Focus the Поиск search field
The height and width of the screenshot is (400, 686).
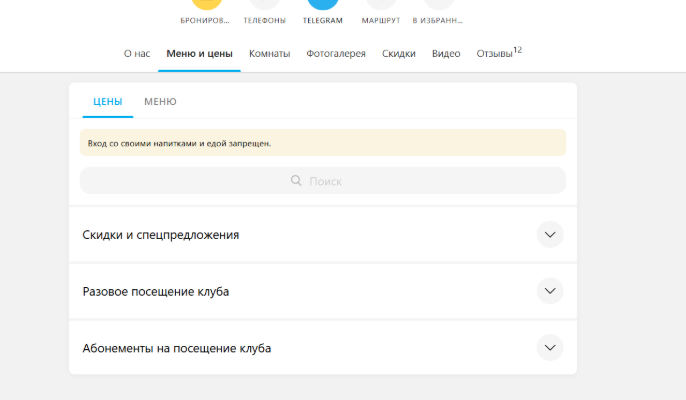click(x=323, y=180)
